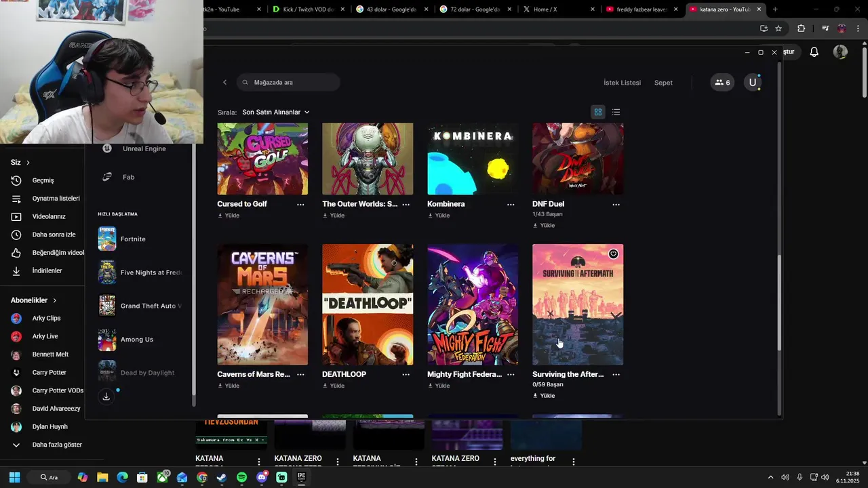Image resolution: width=868 pixels, height=488 pixels.
Task: Install Cursed to Golf via Yükle
Action: (x=229, y=216)
